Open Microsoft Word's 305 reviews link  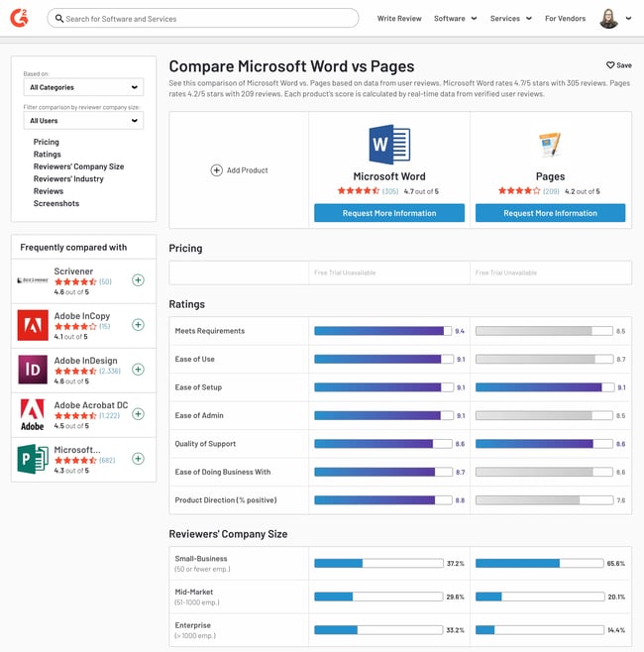[x=390, y=191]
